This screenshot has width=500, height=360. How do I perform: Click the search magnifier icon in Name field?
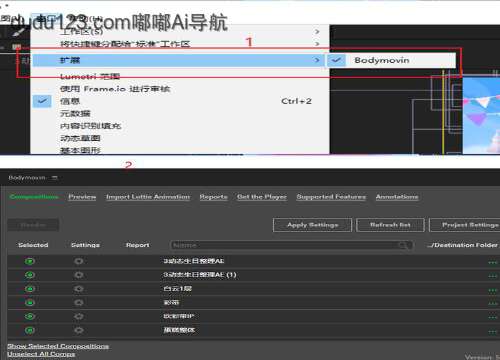pyautogui.click(x=403, y=245)
